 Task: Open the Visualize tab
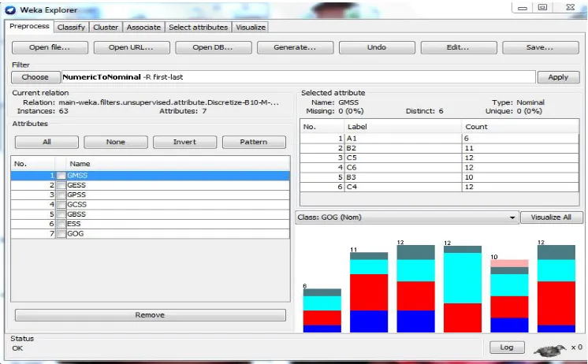pyautogui.click(x=251, y=28)
